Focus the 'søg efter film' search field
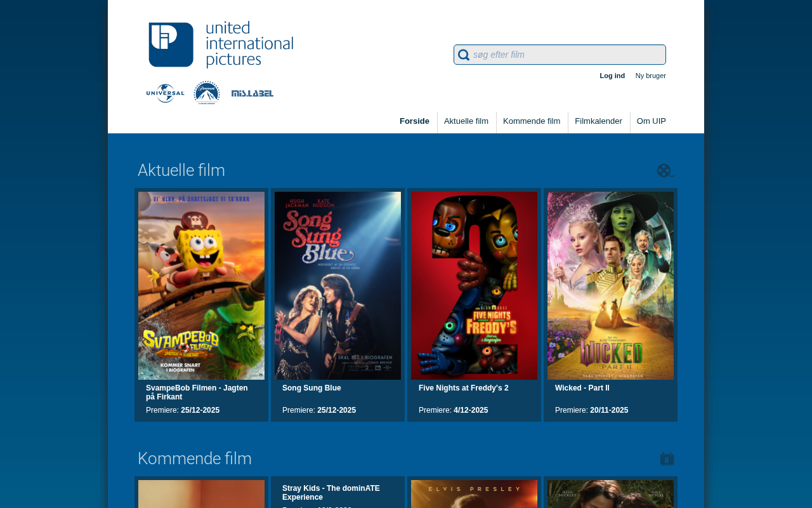 pos(560,55)
